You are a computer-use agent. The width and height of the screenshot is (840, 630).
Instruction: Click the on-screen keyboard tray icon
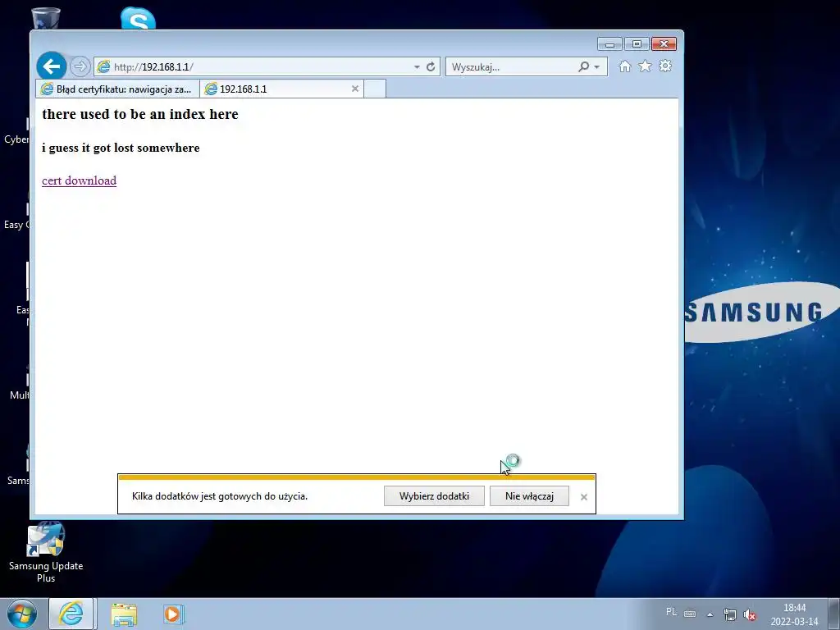[690, 614]
